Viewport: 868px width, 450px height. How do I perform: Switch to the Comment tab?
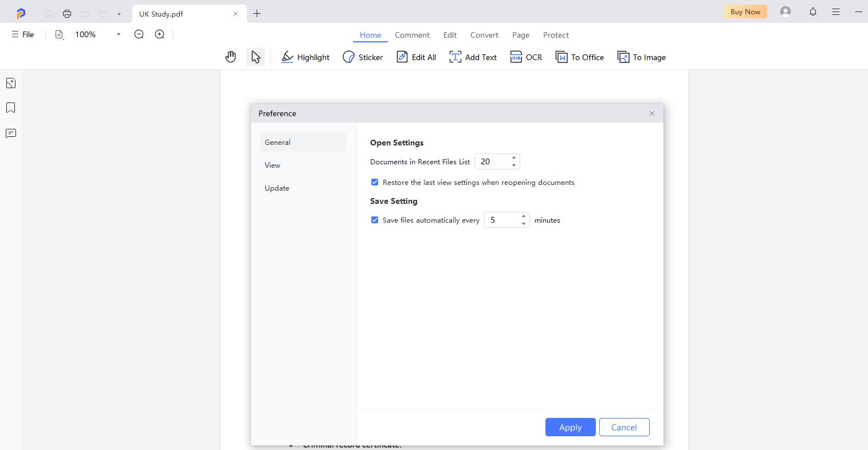pyautogui.click(x=412, y=35)
